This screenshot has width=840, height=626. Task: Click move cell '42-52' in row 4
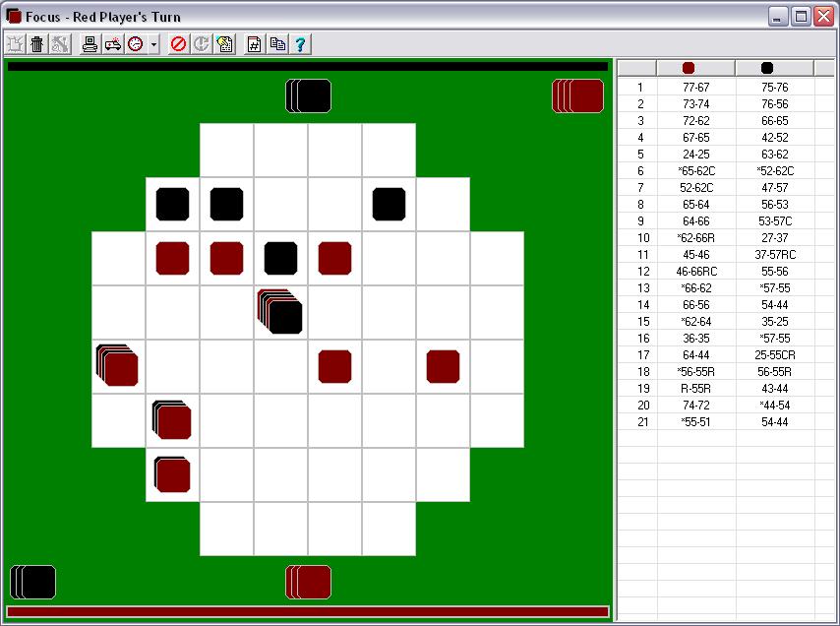[775, 137]
